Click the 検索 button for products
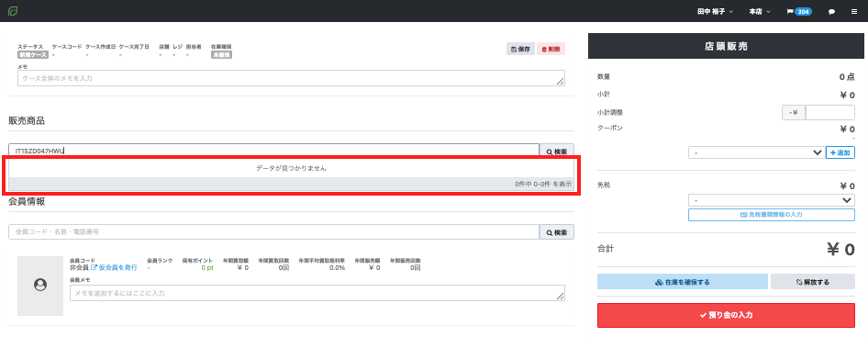 pos(557,151)
